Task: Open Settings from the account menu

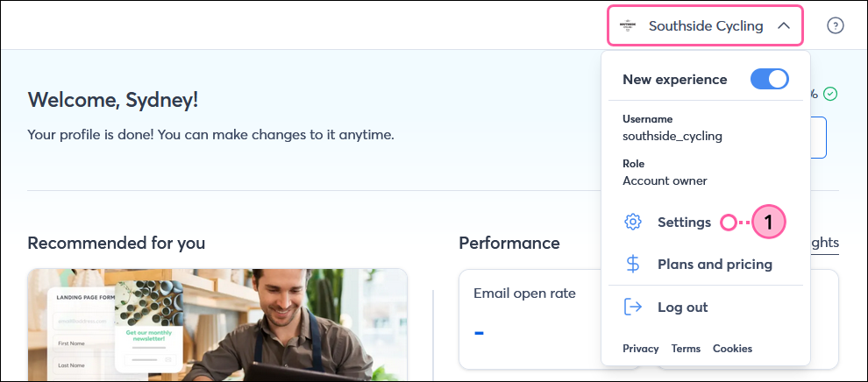Action: click(x=684, y=223)
